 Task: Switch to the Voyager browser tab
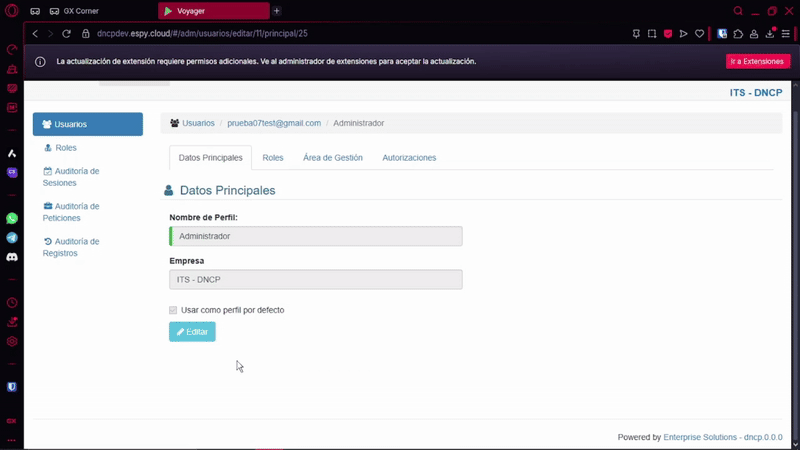click(214, 11)
